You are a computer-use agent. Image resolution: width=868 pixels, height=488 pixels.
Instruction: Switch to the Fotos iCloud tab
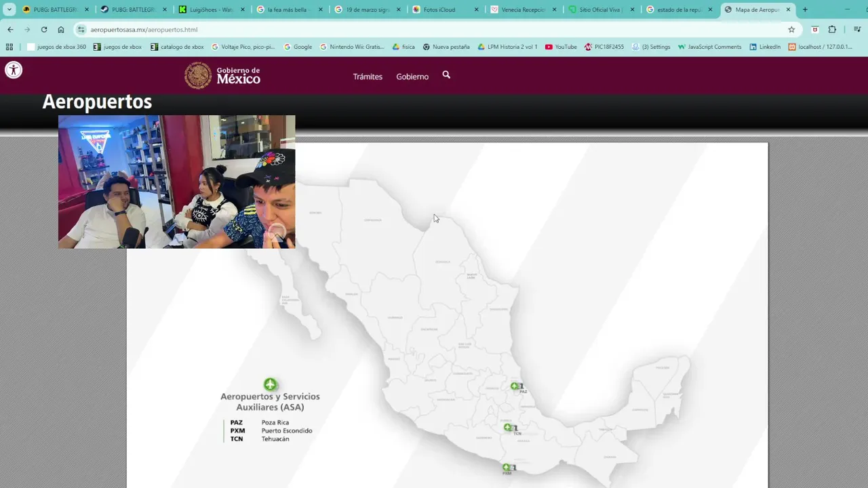click(445, 9)
